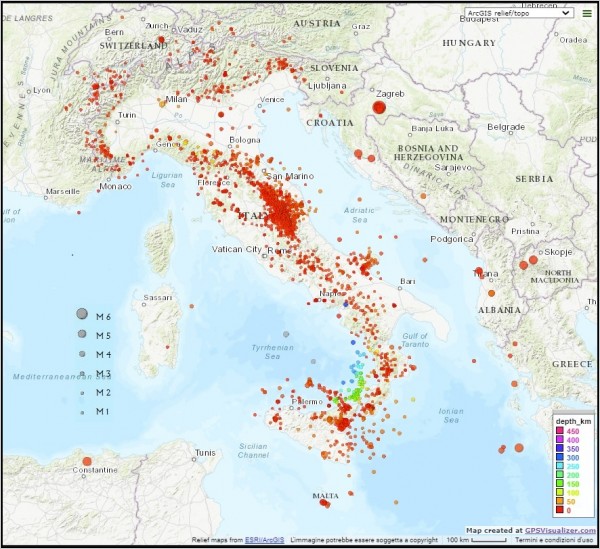Click the Ionian Sea label
The height and width of the screenshot is (549, 600).
(451, 415)
